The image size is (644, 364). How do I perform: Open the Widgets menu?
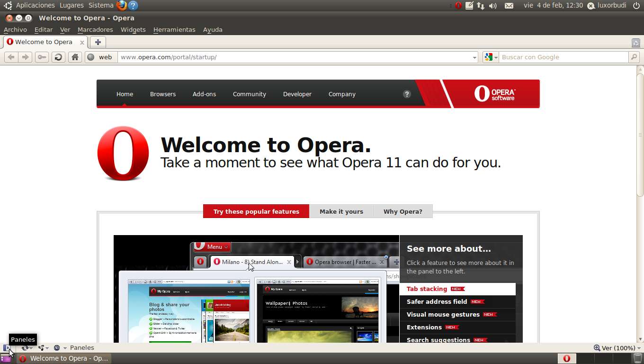coord(133,29)
